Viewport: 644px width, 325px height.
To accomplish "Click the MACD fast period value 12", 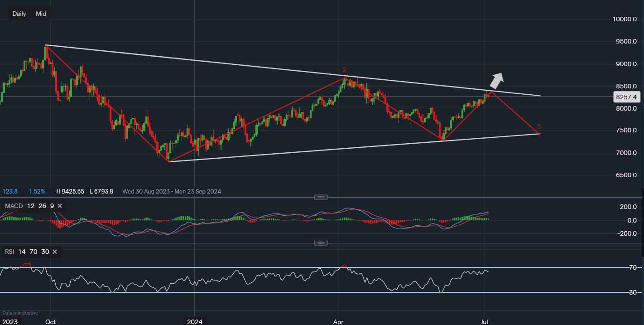I will click(30, 206).
